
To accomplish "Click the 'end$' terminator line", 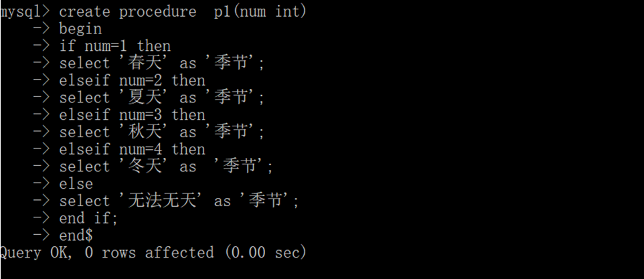I will [76, 236].
